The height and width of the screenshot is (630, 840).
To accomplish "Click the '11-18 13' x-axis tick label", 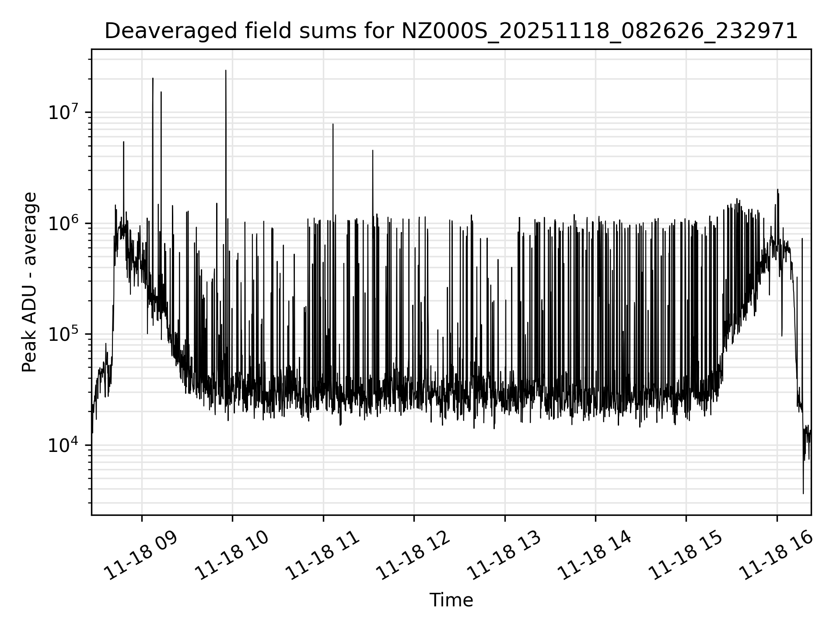I will (504, 556).
